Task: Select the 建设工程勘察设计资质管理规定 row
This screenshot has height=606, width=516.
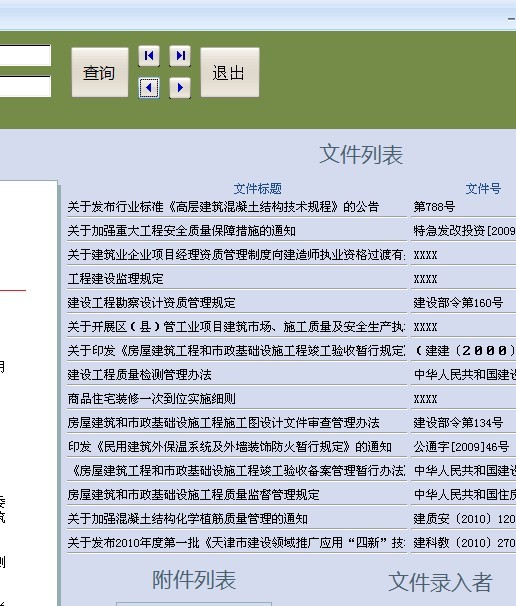Action: tap(237, 303)
